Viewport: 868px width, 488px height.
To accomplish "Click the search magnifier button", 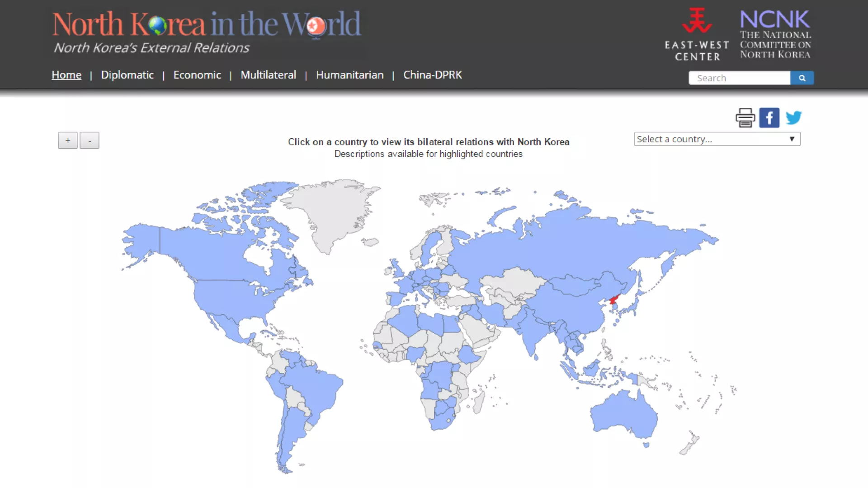I will 802,78.
